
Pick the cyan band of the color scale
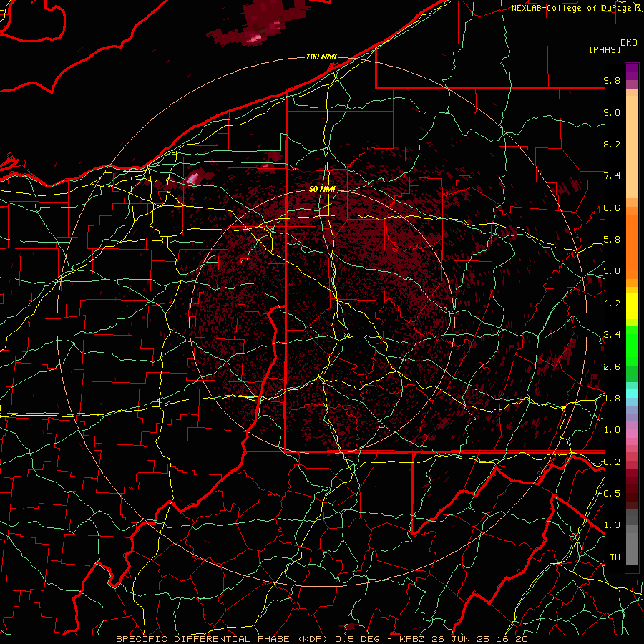[632, 394]
